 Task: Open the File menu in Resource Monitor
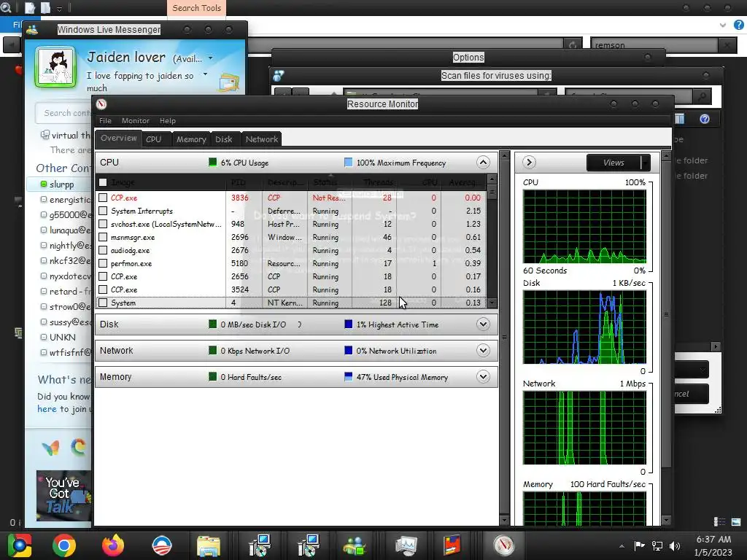(x=105, y=121)
